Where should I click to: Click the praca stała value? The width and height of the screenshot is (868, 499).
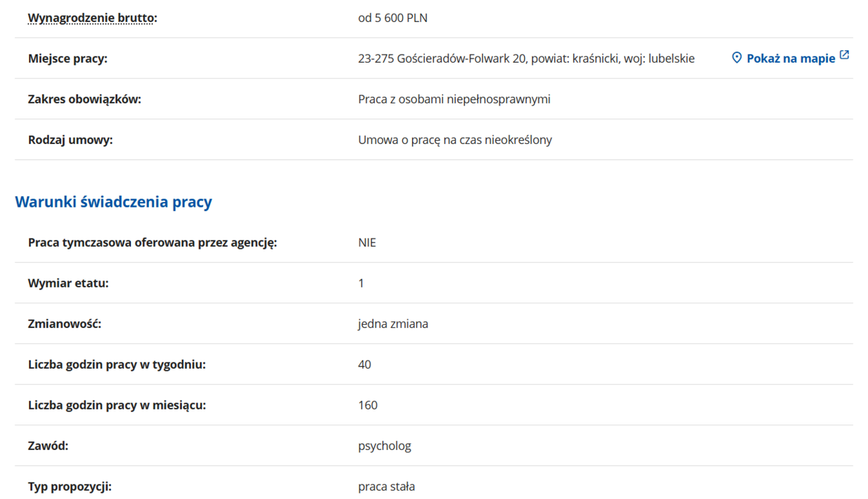tap(386, 487)
